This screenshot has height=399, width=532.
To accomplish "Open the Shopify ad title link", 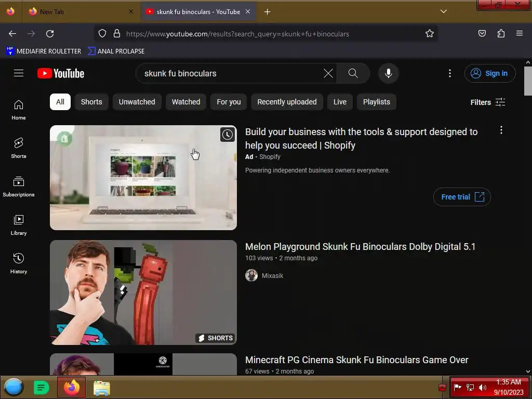I will click(362, 138).
